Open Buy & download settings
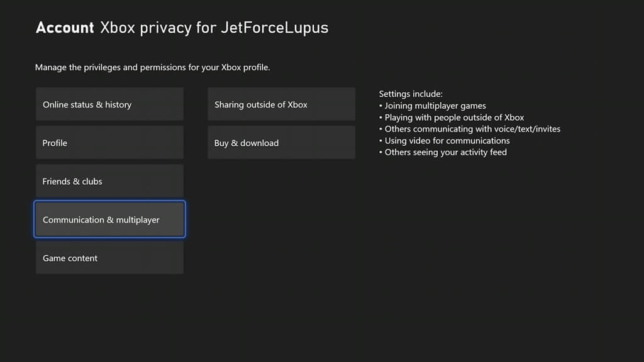Viewport: 644px width, 362px height. (x=281, y=143)
